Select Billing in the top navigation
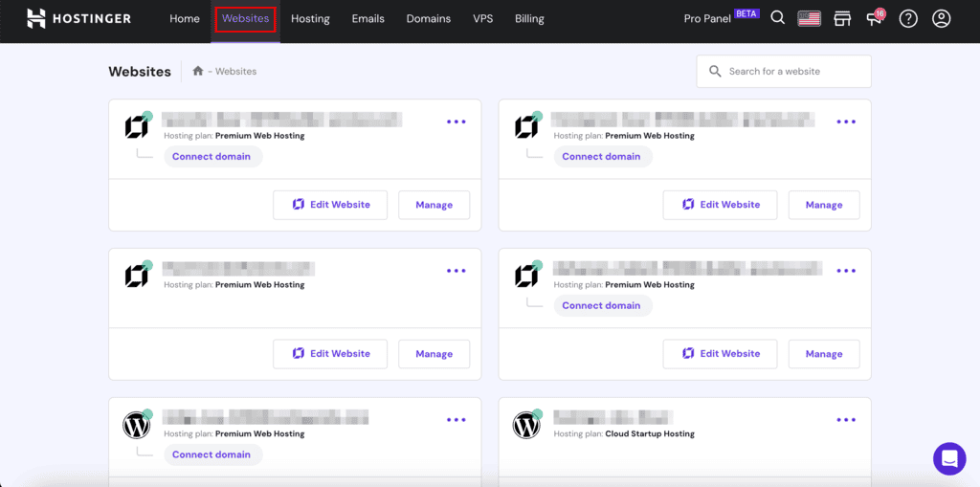 coord(529,18)
